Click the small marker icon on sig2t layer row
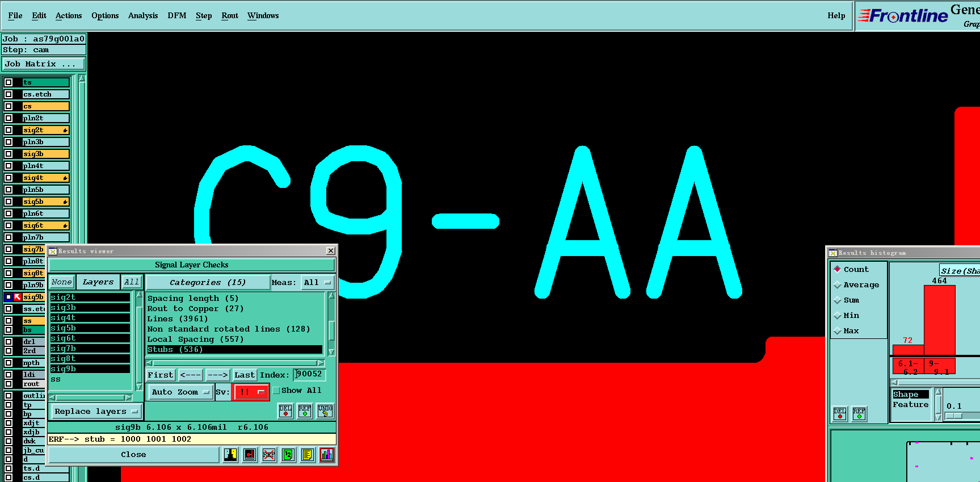The height and width of the screenshot is (482, 980). (65, 131)
